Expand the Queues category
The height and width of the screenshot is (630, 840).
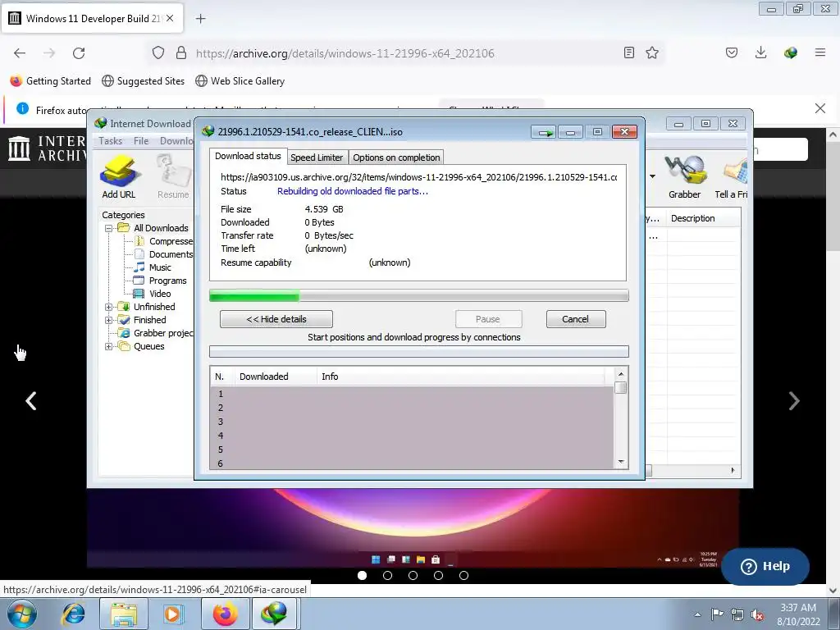point(109,347)
